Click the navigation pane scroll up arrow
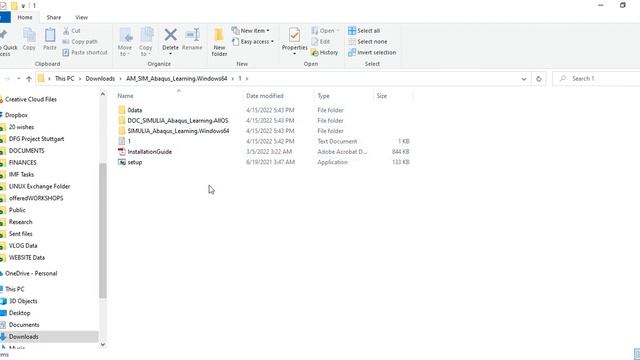Viewport: 640px width, 360px height. (102, 94)
